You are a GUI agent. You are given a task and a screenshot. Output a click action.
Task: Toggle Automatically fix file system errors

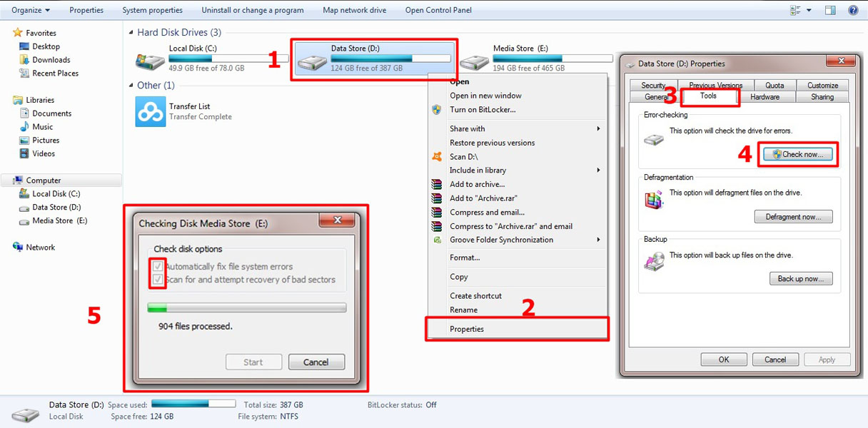(158, 267)
